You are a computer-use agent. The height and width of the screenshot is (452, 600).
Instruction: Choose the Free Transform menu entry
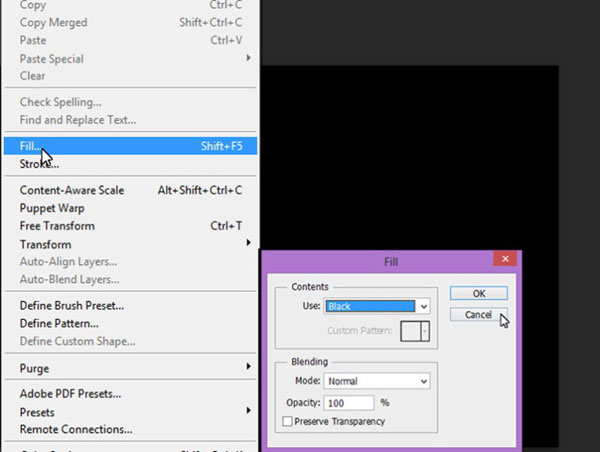coord(59,226)
